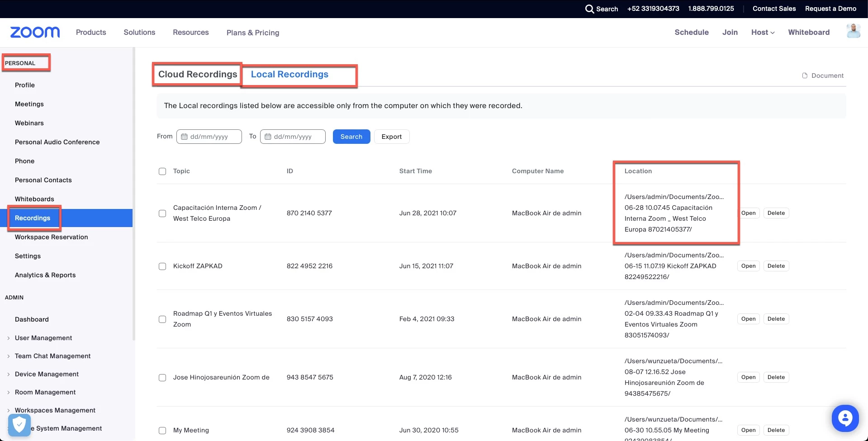Click the To date input field

[293, 137]
